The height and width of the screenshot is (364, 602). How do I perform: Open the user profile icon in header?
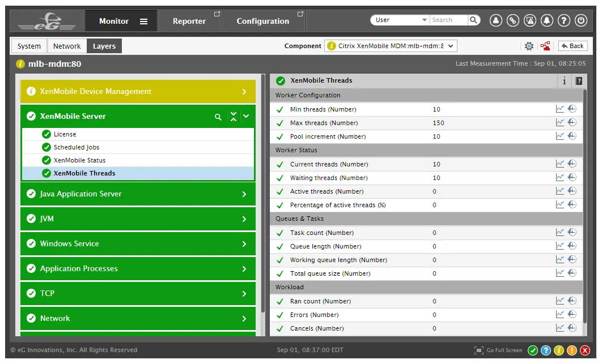tap(495, 20)
